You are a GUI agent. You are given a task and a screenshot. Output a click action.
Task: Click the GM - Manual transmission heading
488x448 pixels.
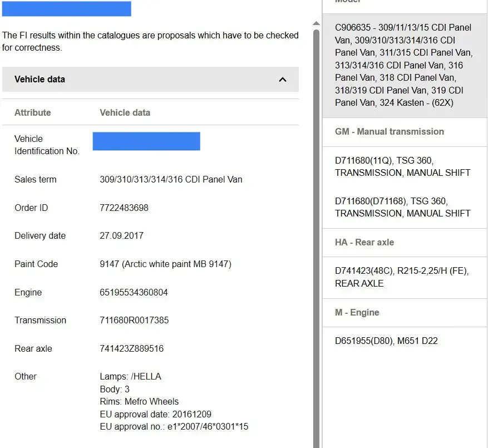pos(390,131)
